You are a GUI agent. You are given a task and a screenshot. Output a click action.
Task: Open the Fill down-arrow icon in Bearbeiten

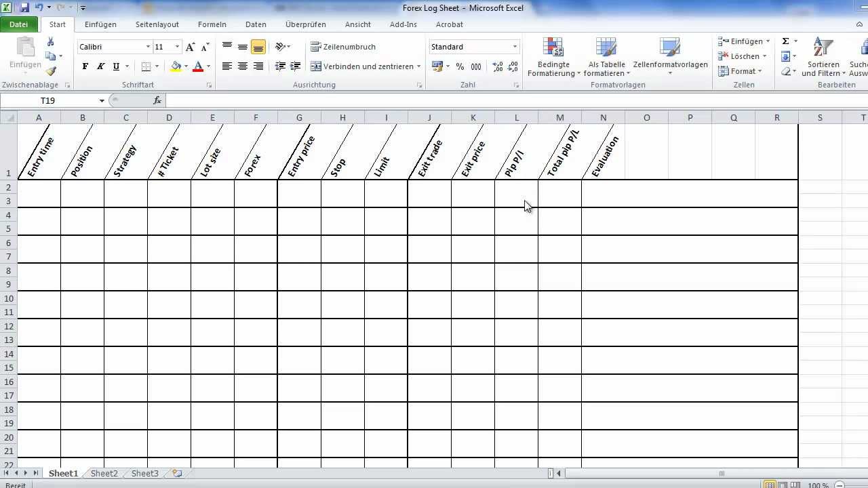(786, 56)
